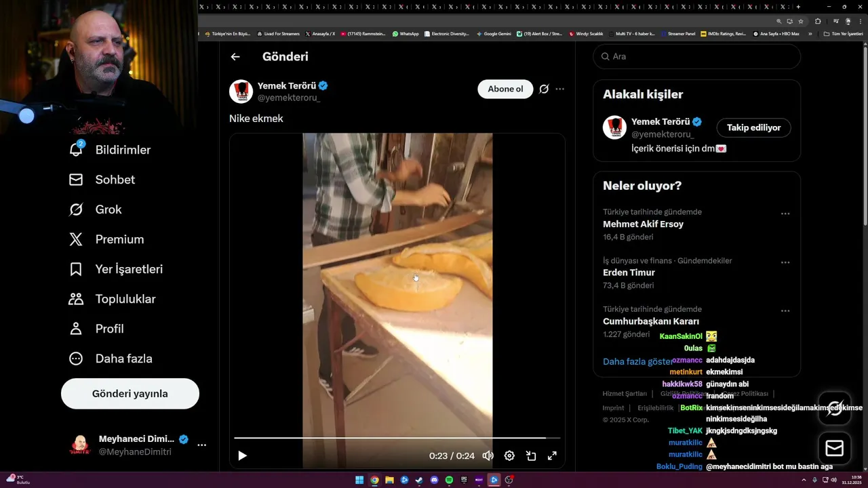Open Bildirimler notifications
The image size is (868, 488).
coord(110,150)
